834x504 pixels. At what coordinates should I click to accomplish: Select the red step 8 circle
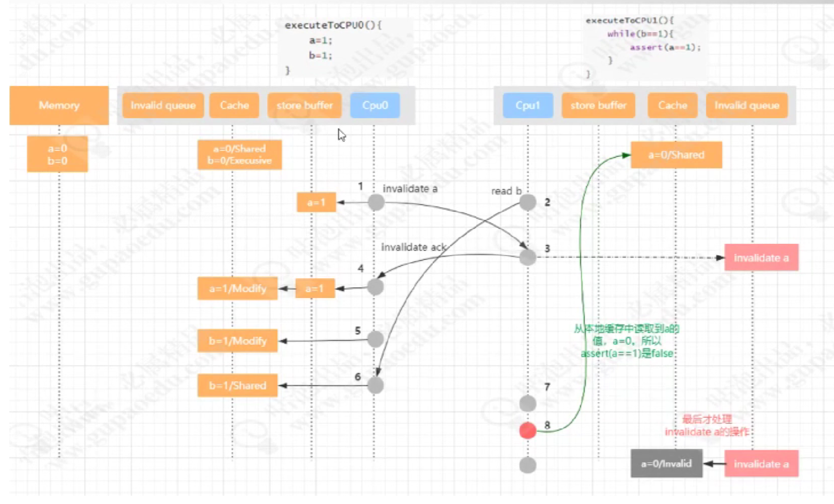(528, 430)
